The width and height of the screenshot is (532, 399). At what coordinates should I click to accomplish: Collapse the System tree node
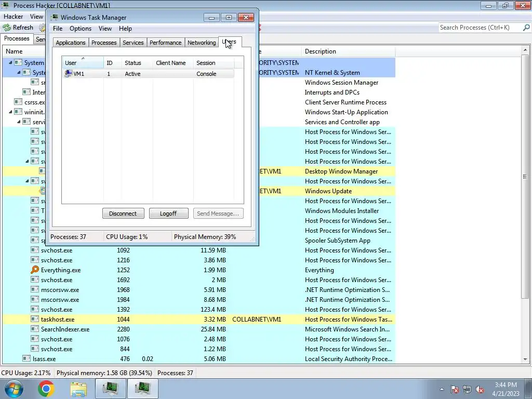(x=10, y=62)
